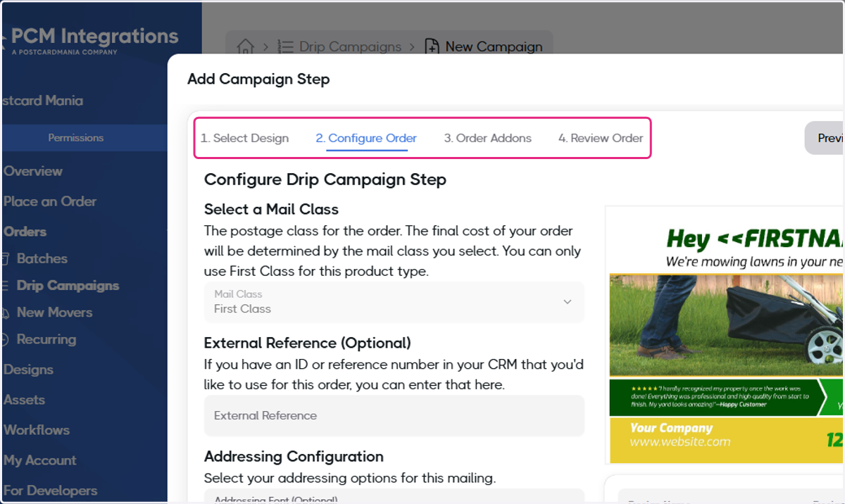Click the Batches sidebar icon
Image resolution: width=845 pixels, height=504 pixels.
[4, 259]
